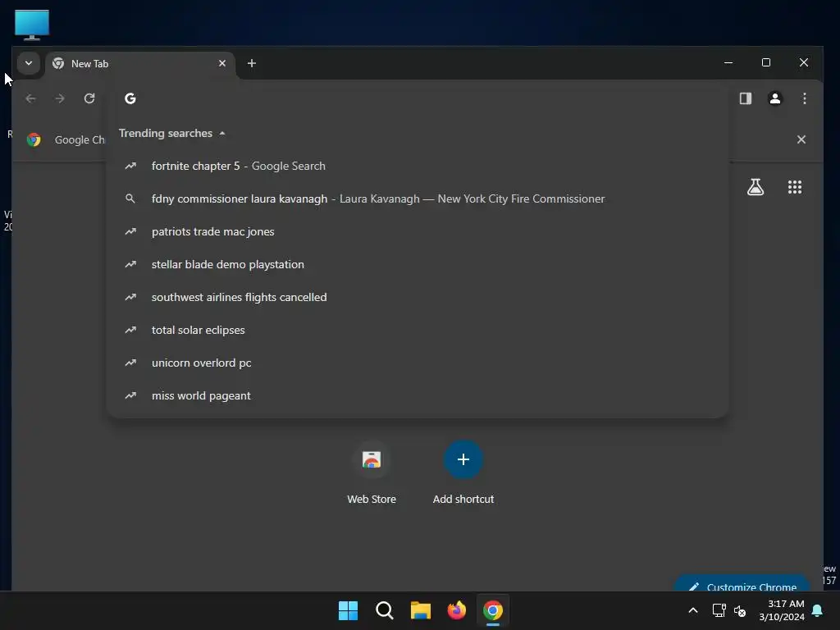Viewport: 840px width, 630px height.
Task: Open the tab search dropdown arrow
Action: click(29, 63)
